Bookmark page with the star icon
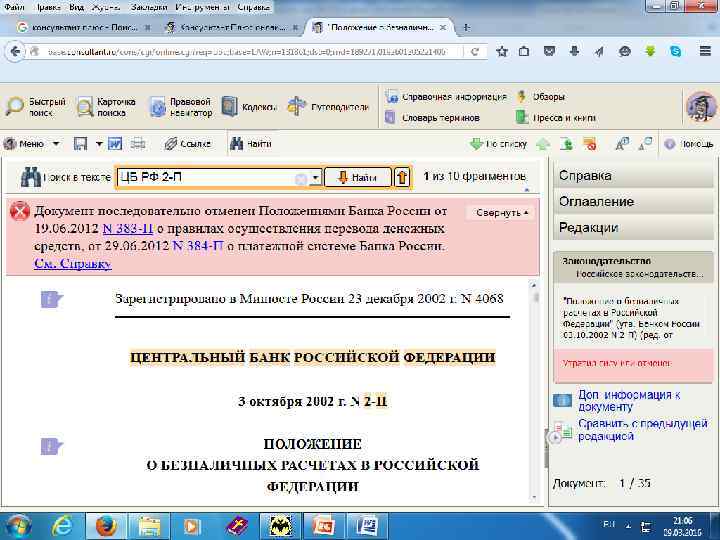The height and width of the screenshot is (540, 720). (x=502, y=51)
